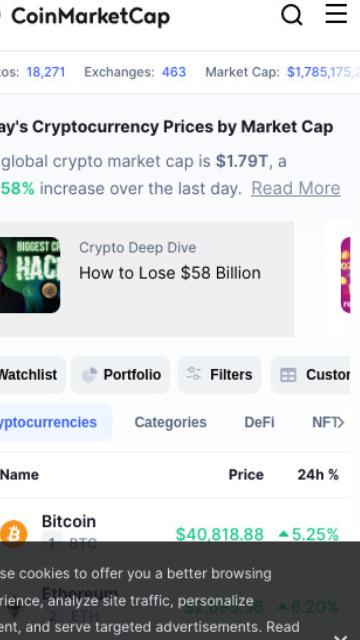Sort by the 24h % column header

(318, 475)
